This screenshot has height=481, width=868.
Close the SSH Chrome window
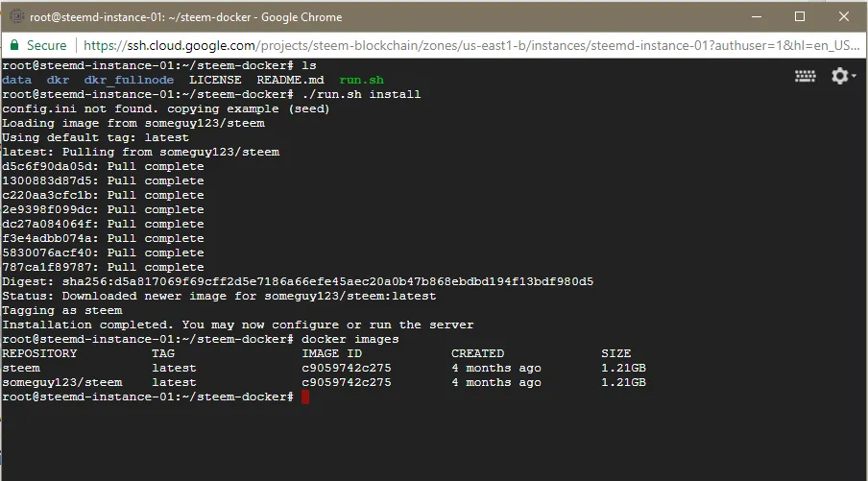[x=844, y=16]
